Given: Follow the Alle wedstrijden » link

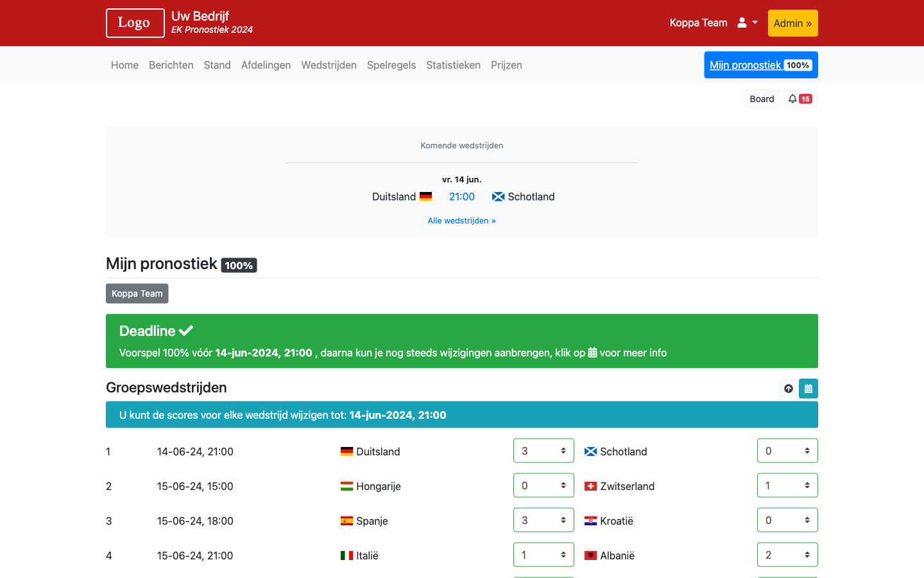Looking at the screenshot, I should pos(462,220).
